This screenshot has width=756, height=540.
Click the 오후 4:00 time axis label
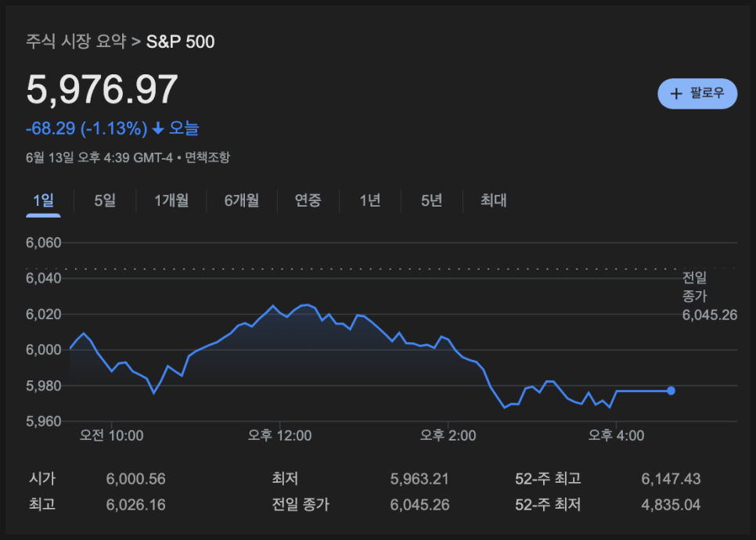(x=616, y=435)
